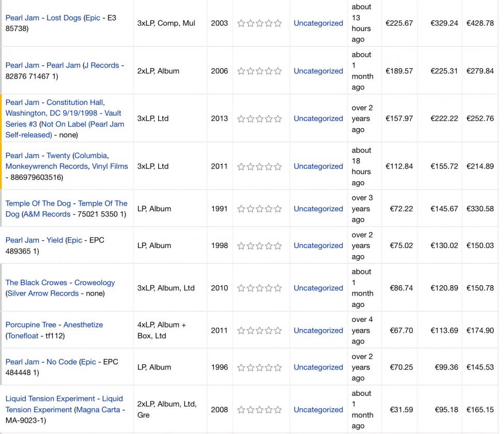Click the Magna Carta label link

98,410
